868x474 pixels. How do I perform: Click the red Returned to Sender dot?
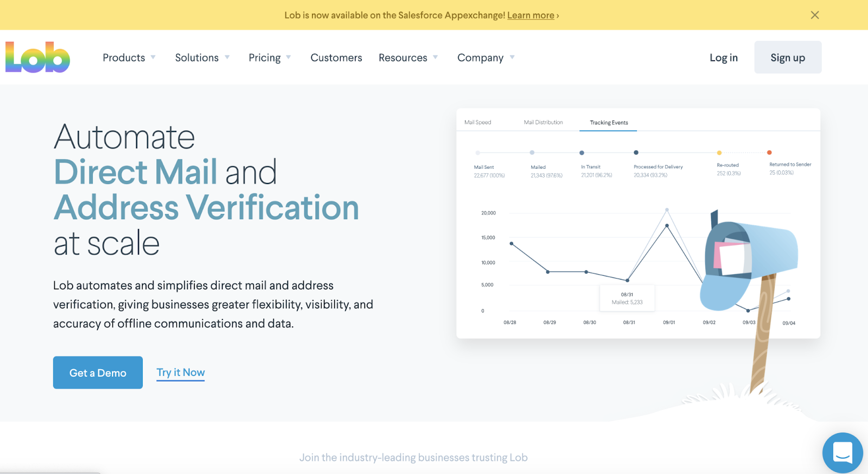point(769,153)
